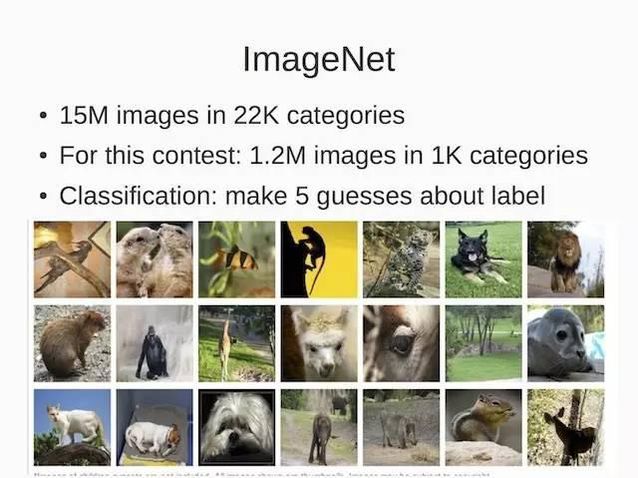Open the sitting gorilla thumbnail
Image resolution: width=638 pixels, height=478 pixels.
click(x=155, y=343)
